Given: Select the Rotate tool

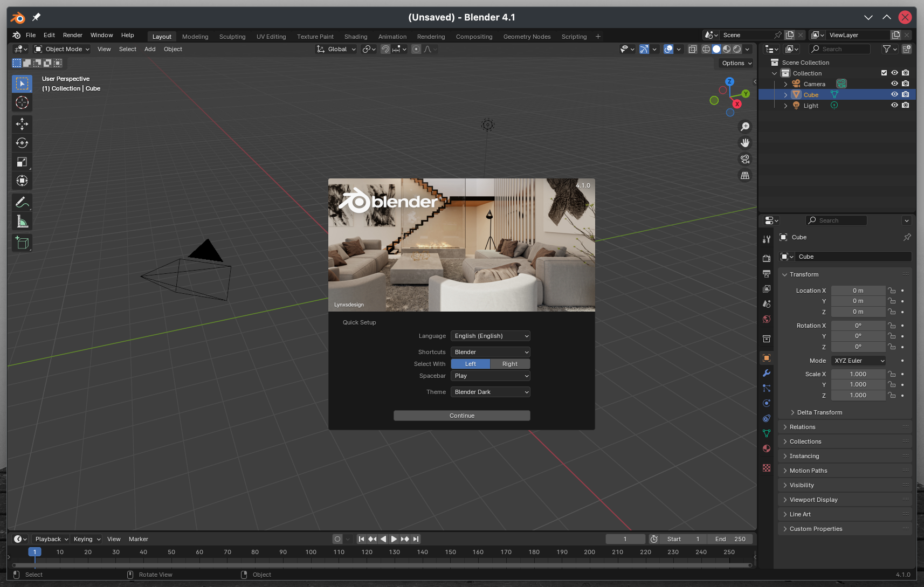Looking at the screenshot, I should [22, 143].
